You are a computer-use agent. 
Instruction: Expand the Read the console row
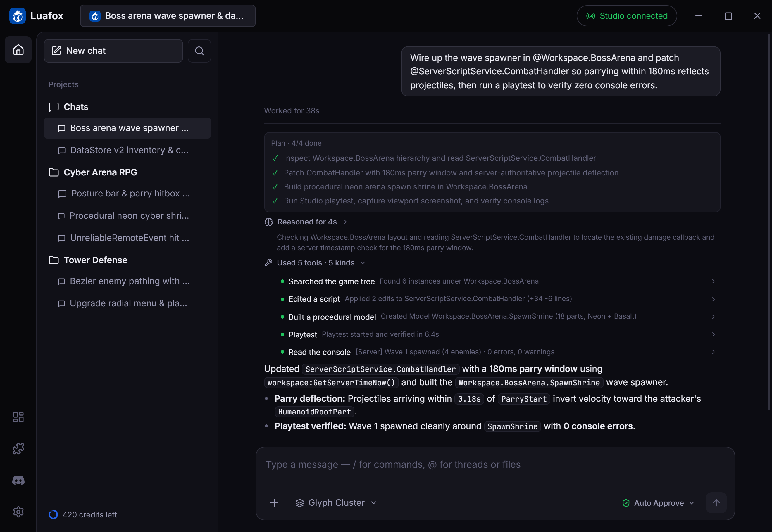point(498,352)
